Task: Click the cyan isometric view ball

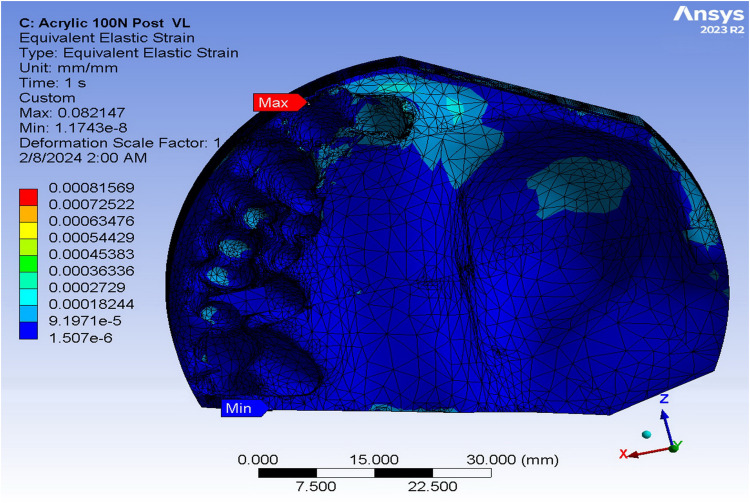Action: coord(647,434)
